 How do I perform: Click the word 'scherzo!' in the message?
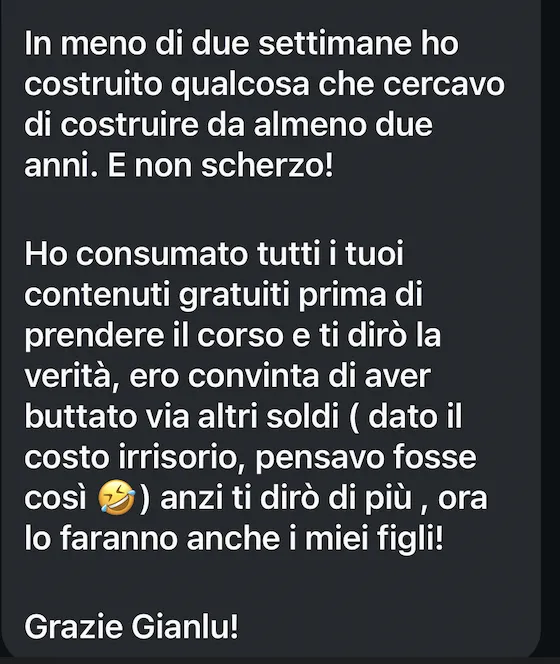click(x=267, y=166)
